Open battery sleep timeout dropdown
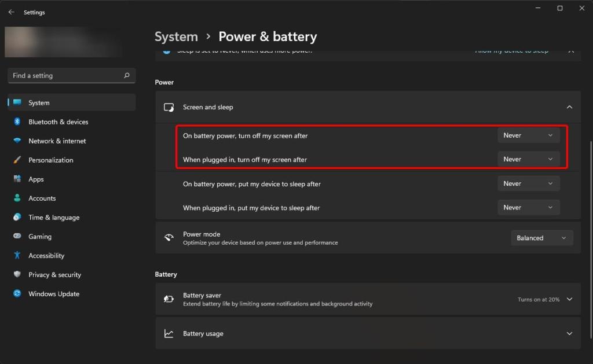593x364 pixels. 528,183
